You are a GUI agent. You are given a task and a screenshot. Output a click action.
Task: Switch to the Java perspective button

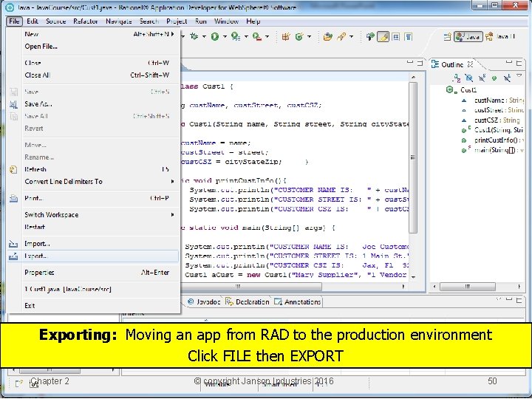[468, 37]
